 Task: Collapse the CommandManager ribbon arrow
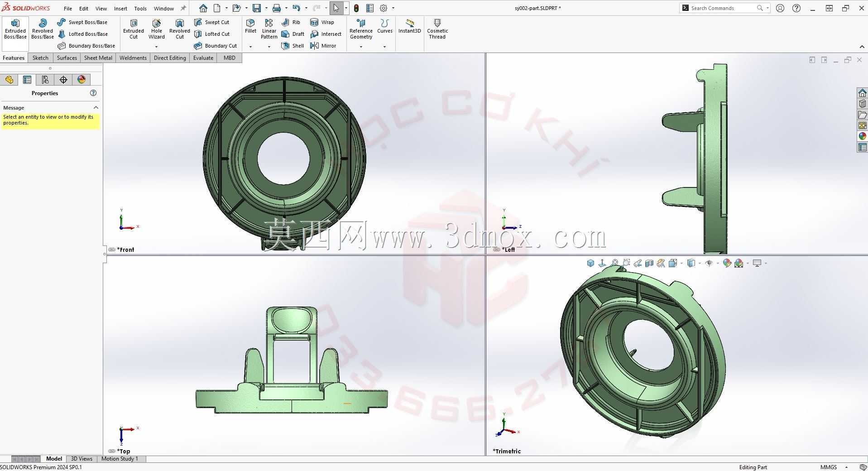point(862,47)
